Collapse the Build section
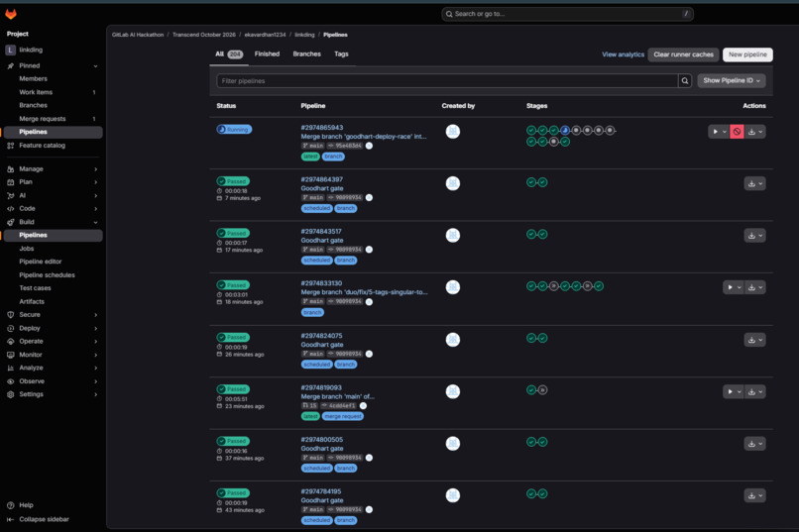 pyautogui.click(x=95, y=223)
